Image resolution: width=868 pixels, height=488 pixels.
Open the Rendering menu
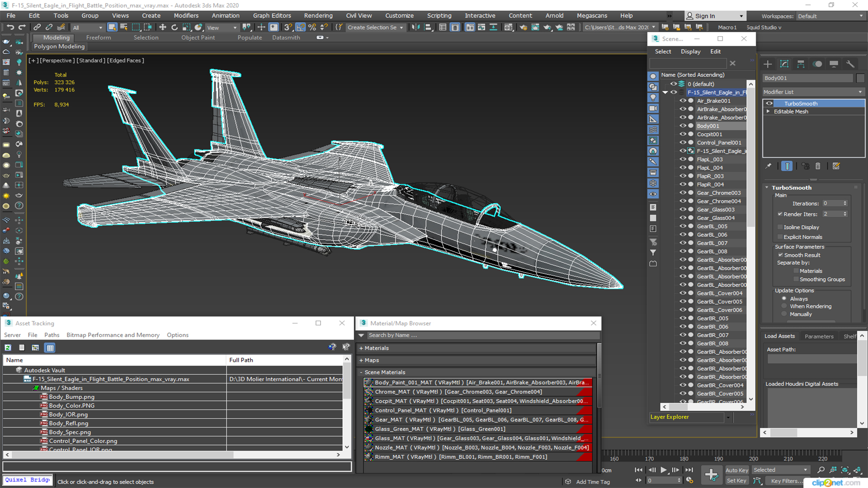pyautogui.click(x=318, y=15)
